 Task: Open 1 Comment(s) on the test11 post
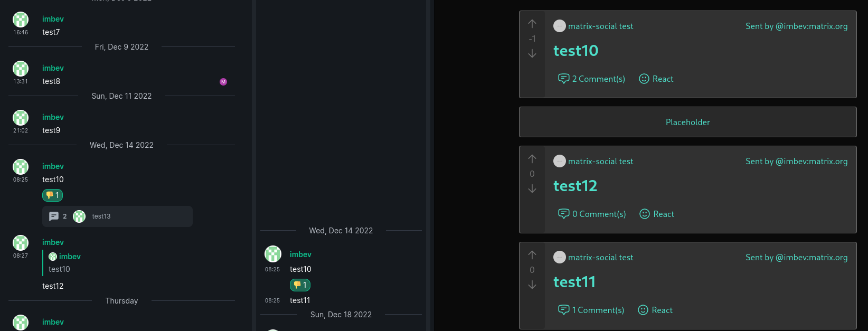pyautogui.click(x=591, y=310)
